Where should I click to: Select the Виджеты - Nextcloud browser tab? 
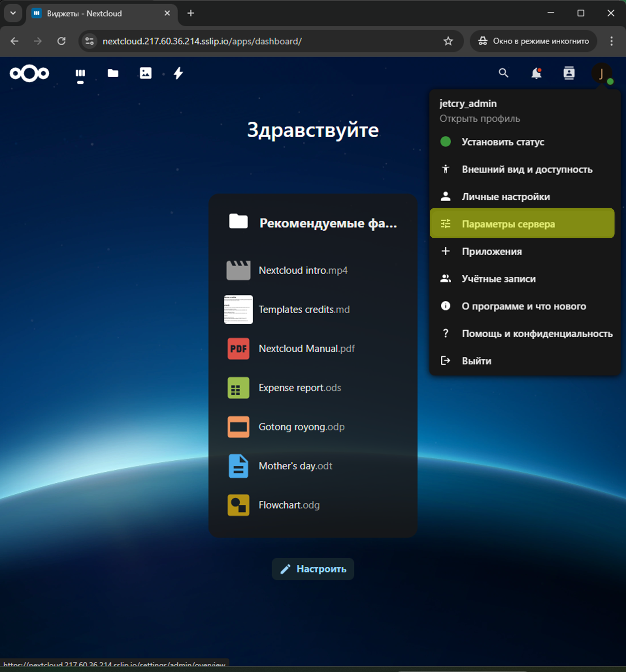tap(101, 13)
